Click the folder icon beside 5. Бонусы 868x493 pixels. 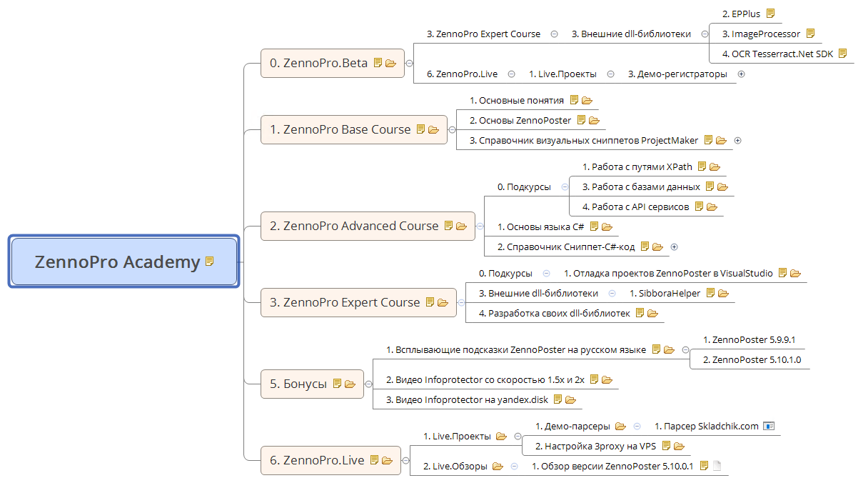click(350, 384)
